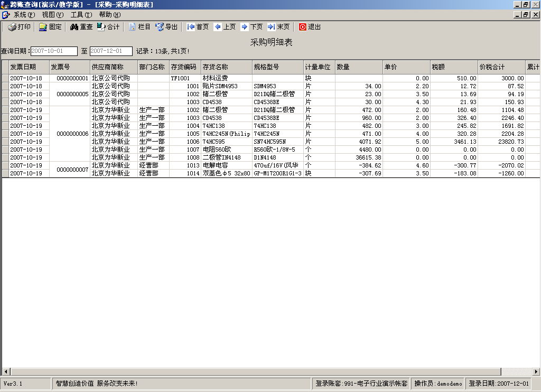The height and width of the screenshot is (392, 541).
Task: Click the 部门名称 column header
Action: click(154, 67)
